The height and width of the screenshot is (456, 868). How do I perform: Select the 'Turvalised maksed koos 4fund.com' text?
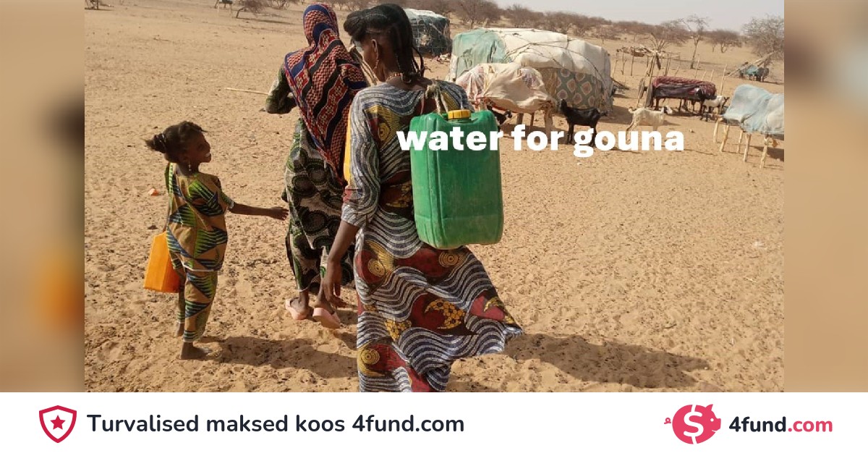click(276, 424)
